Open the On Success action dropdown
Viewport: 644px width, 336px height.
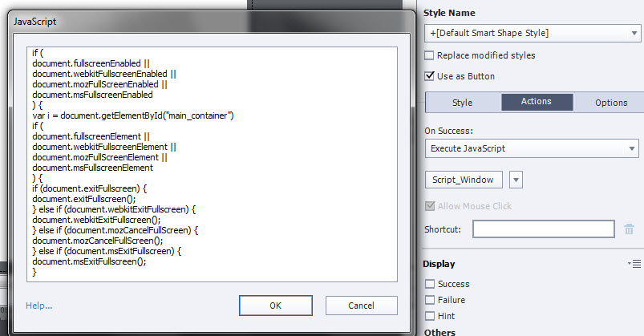coord(532,148)
